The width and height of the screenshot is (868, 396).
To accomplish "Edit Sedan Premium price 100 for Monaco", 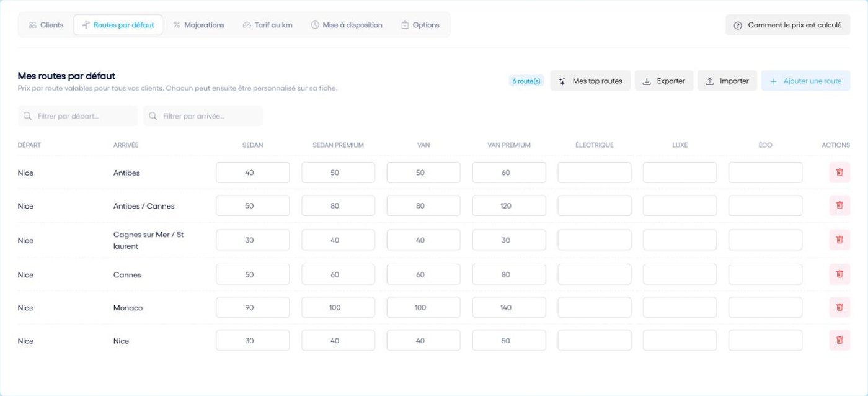I will pyautogui.click(x=338, y=307).
